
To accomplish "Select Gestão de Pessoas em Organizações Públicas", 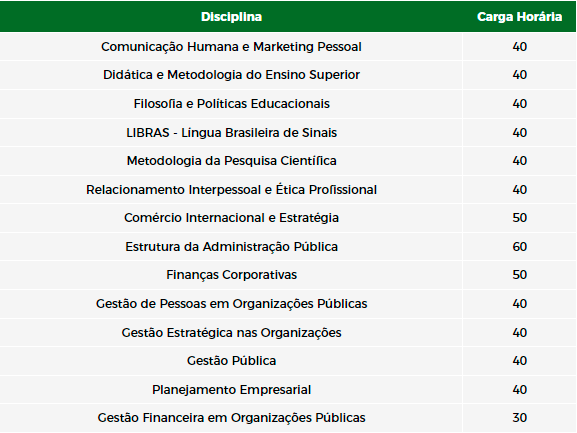I will pyautogui.click(x=231, y=304).
